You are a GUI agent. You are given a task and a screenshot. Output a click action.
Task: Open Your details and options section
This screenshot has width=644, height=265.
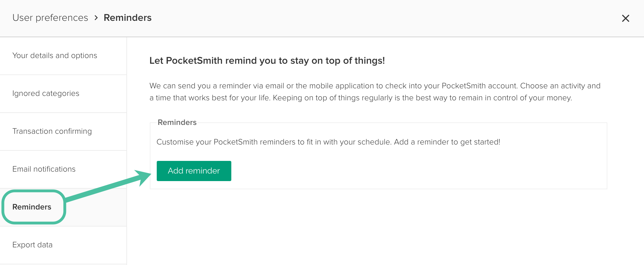pos(55,56)
